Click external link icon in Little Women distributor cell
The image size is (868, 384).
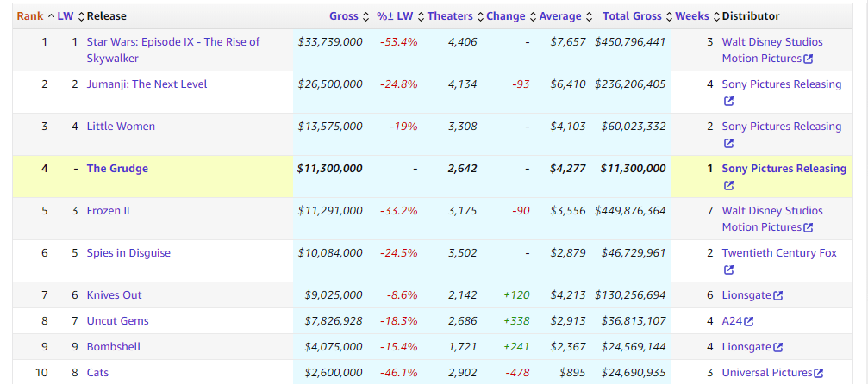[x=728, y=144]
